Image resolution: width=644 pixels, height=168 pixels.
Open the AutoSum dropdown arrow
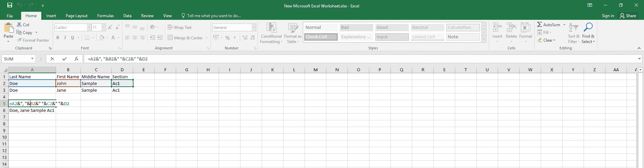point(564,25)
